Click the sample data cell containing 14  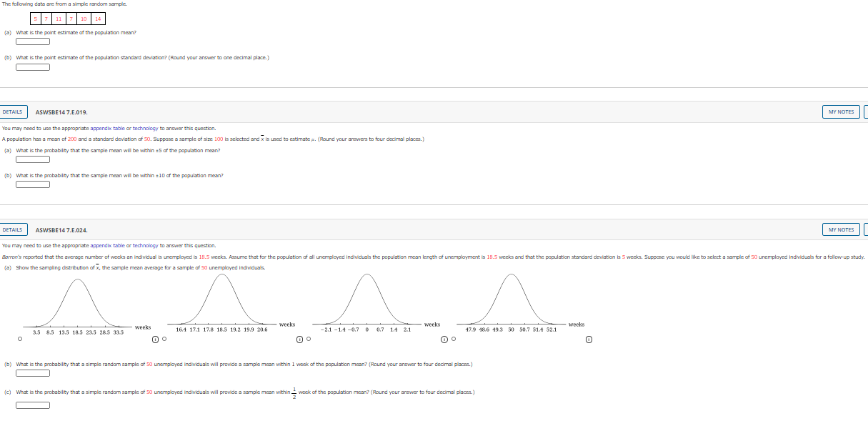click(x=98, y=18)
